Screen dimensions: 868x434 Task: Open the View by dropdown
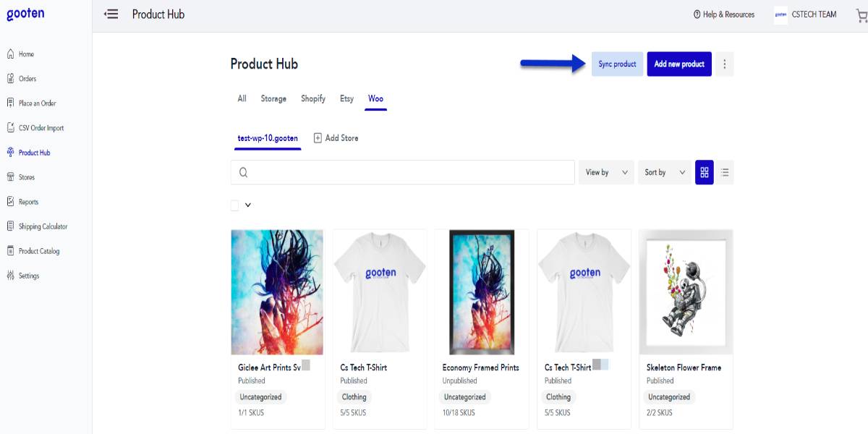(606, 172)
